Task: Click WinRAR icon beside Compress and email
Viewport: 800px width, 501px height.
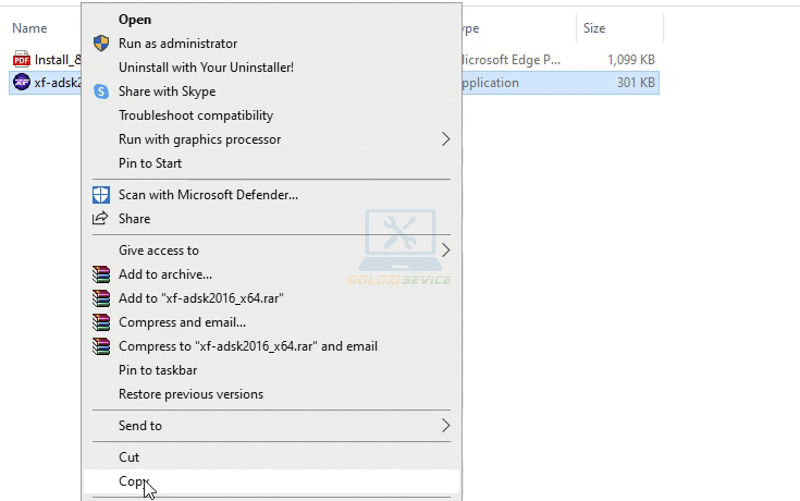Action: pos(101,322)
